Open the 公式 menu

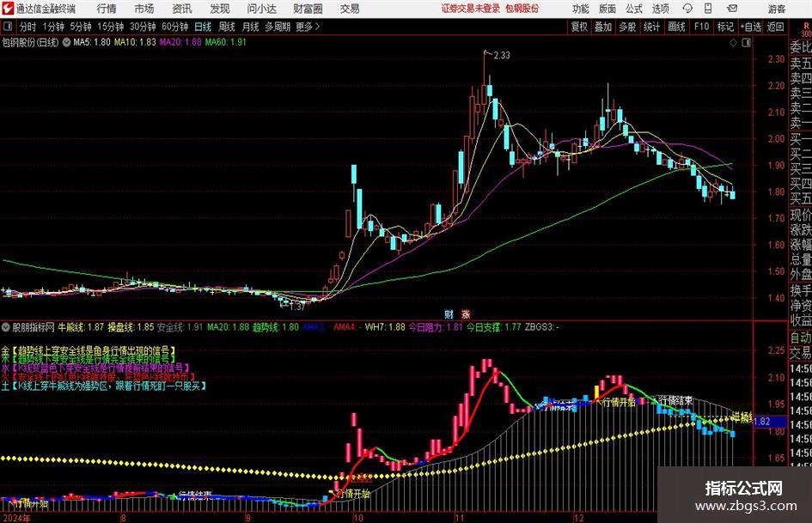pos(634,9)
